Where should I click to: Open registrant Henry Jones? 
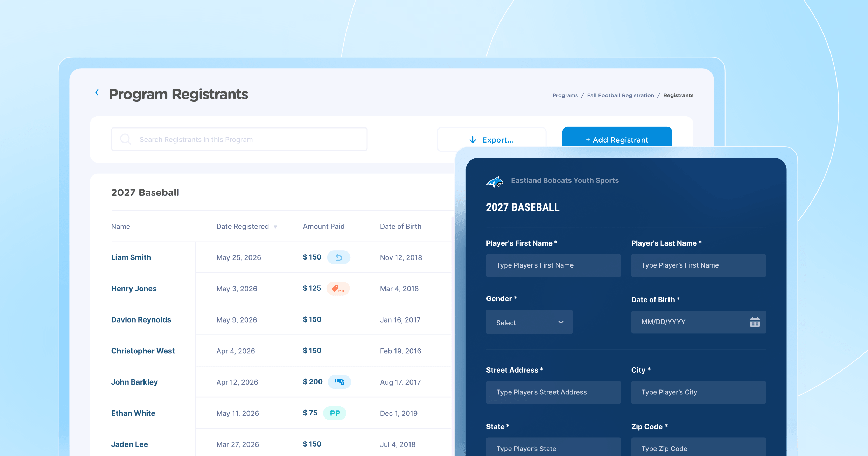pyautogui.click(x=134, y=289)
